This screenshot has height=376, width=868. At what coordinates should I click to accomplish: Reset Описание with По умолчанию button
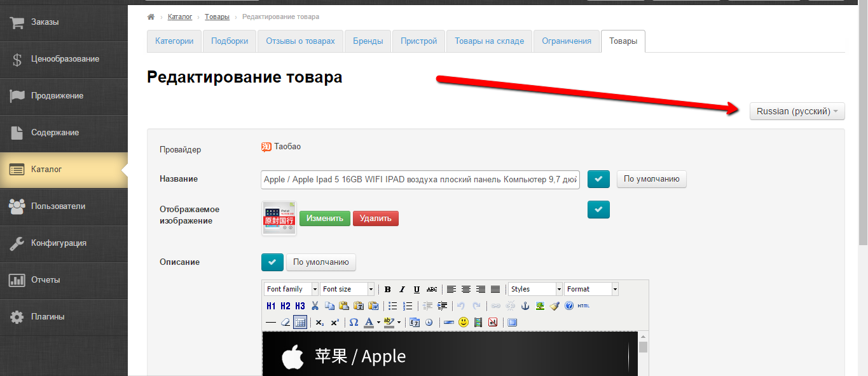(x=321, y=262)
